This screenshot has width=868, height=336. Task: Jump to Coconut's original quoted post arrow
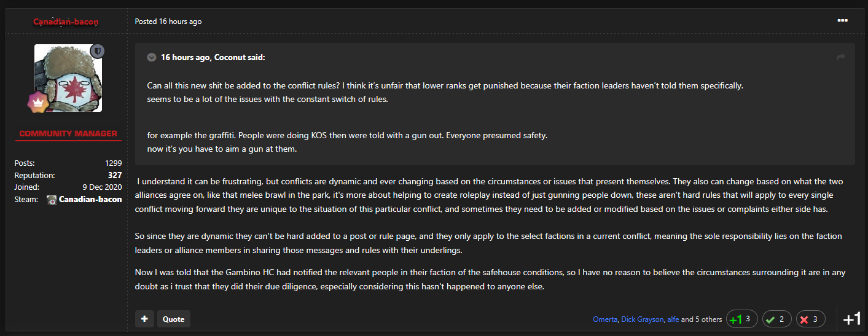pyautogui.click(x=841, y=57)
